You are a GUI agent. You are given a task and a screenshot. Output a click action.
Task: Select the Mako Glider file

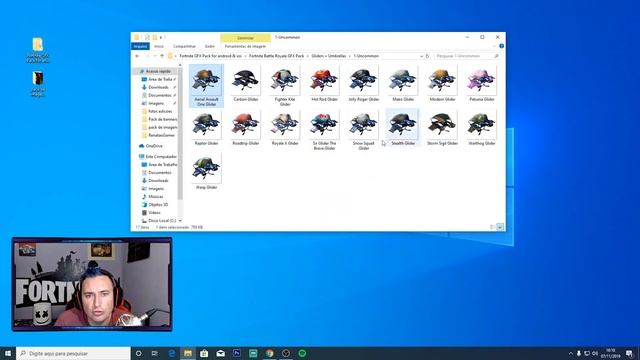(403, 84)
